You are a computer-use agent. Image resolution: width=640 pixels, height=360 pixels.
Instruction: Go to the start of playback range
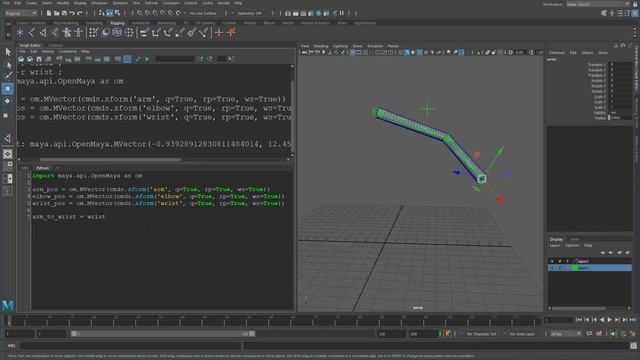(x=579, y=320)
